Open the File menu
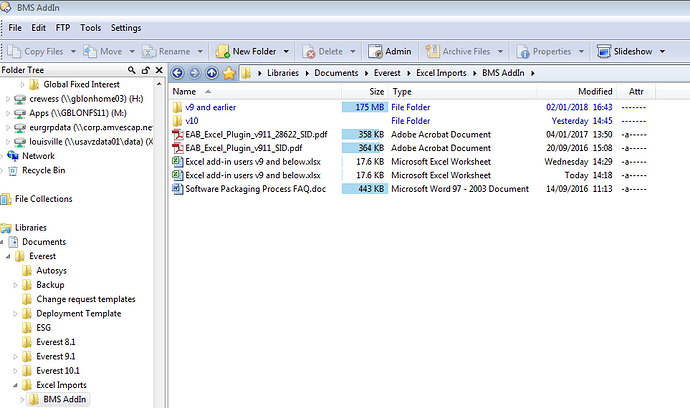Viewport: 690px width, 408px height. click(15, 28)
